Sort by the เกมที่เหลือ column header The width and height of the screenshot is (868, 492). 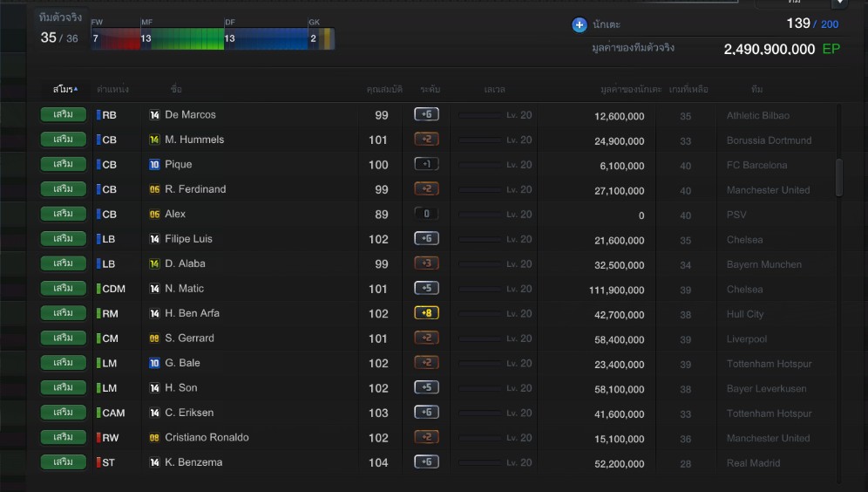[688, 89]
